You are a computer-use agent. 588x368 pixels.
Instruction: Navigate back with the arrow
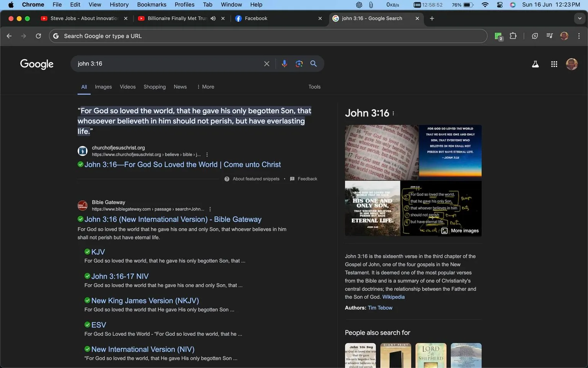tap(9, 36)
